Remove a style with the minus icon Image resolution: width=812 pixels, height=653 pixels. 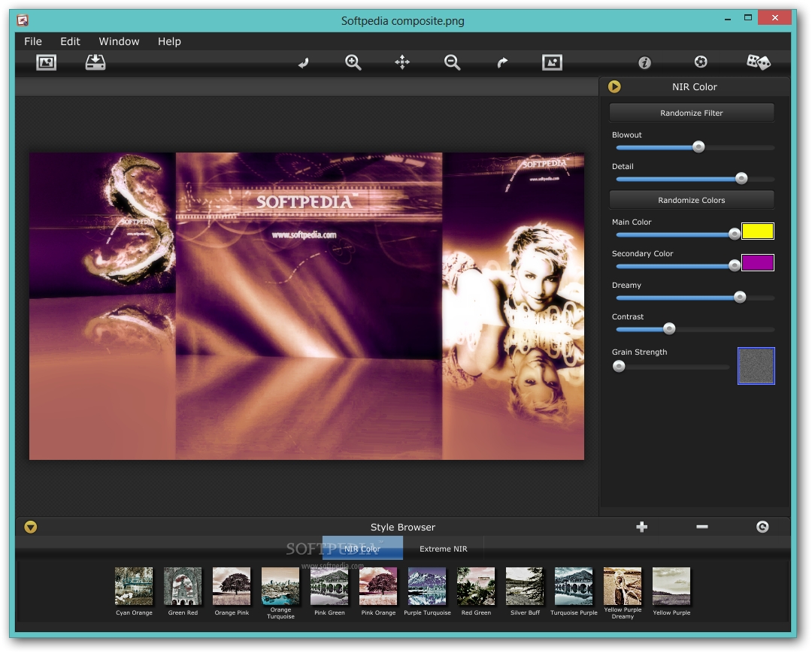point(701,527)
